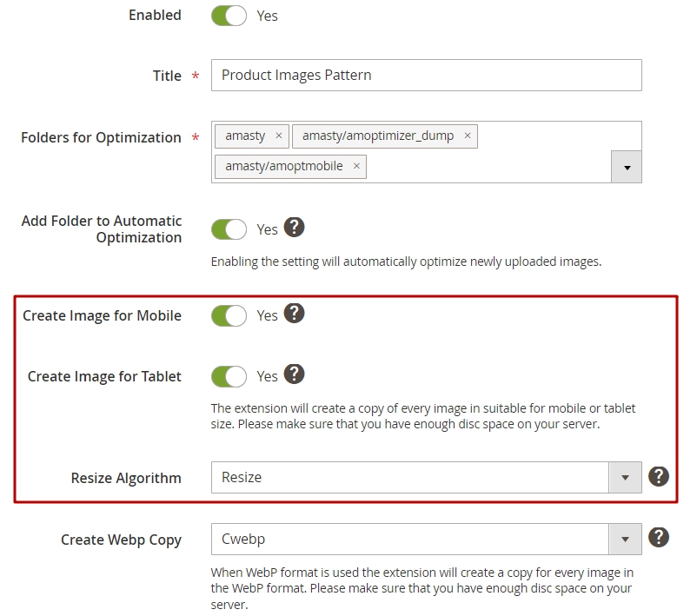Remove the amasty folder tag
The image size is (697, 616).
click(x=279, y=136)
